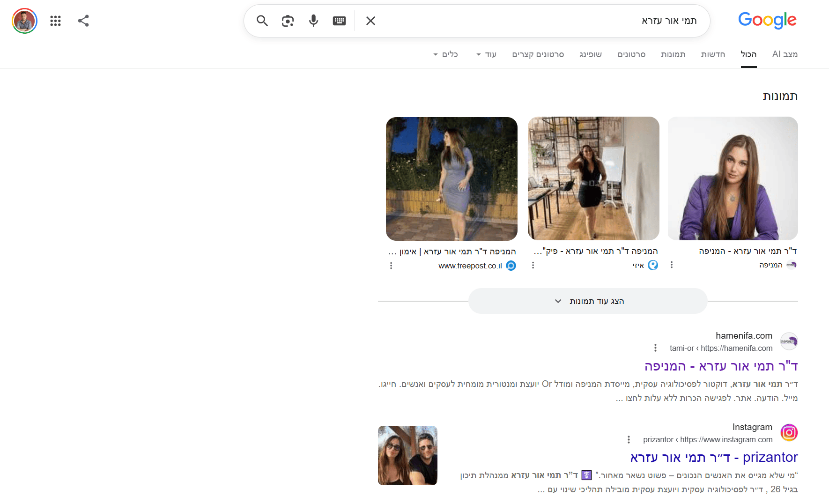
Task: Click the share icon
Action: click(x=83, y=21)
